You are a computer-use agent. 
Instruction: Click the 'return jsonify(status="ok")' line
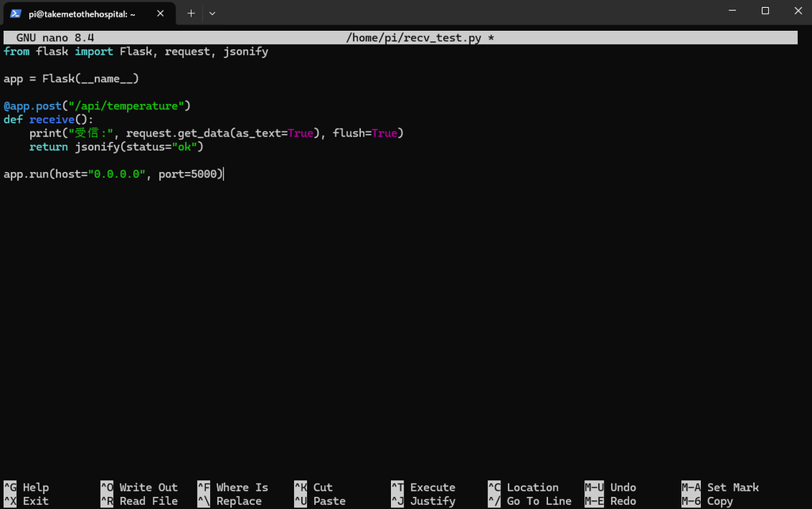click(x=116, y=147)
